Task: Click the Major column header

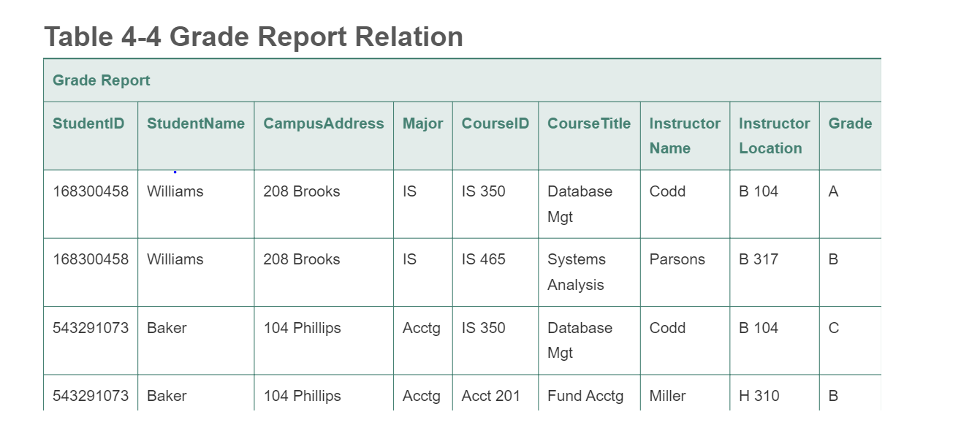Action: (x=422, y=123)
